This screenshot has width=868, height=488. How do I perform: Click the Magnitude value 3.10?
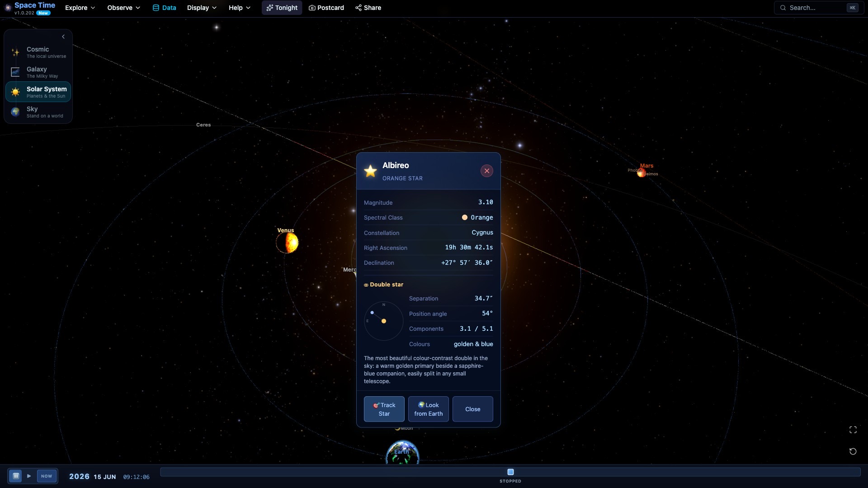[x=486, y=202]
